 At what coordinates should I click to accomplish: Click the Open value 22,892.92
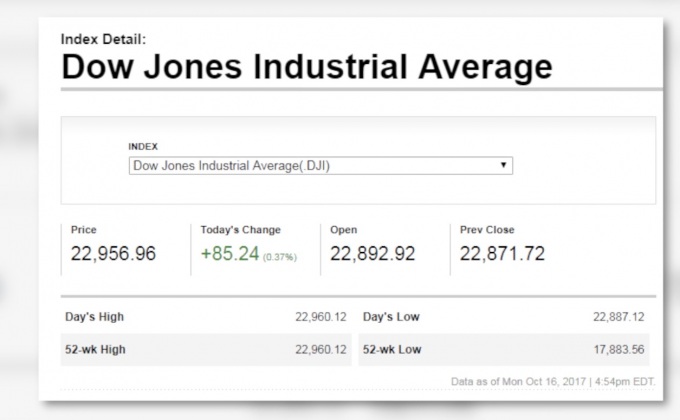click(372, 254)
